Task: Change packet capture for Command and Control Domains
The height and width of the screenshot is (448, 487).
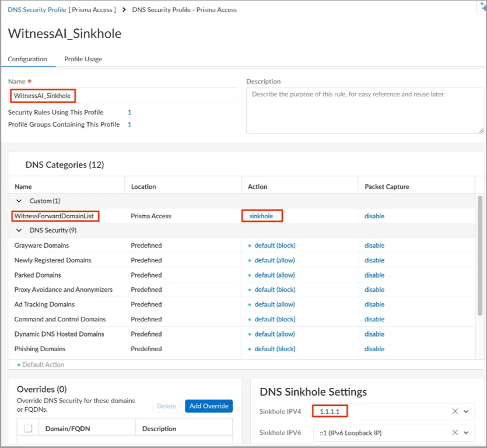Action: 374,319
